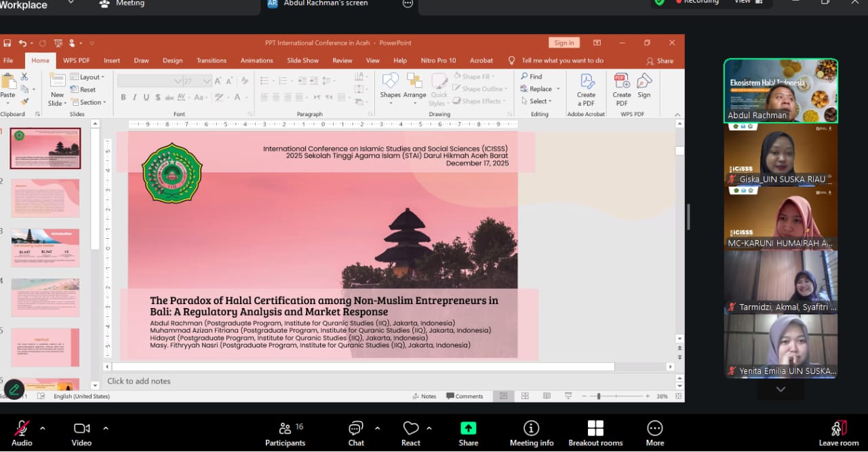Select slide 3 Introduction thumbnail

tap(45, 248)
